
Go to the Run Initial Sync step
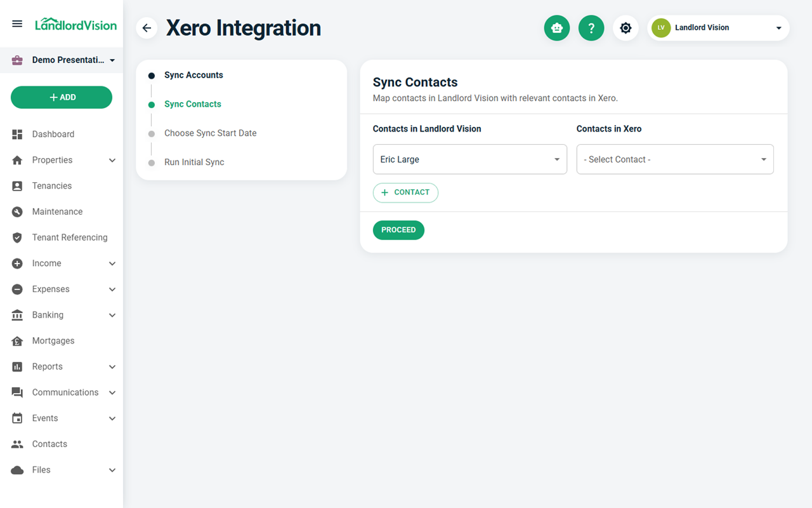point(194,163)
